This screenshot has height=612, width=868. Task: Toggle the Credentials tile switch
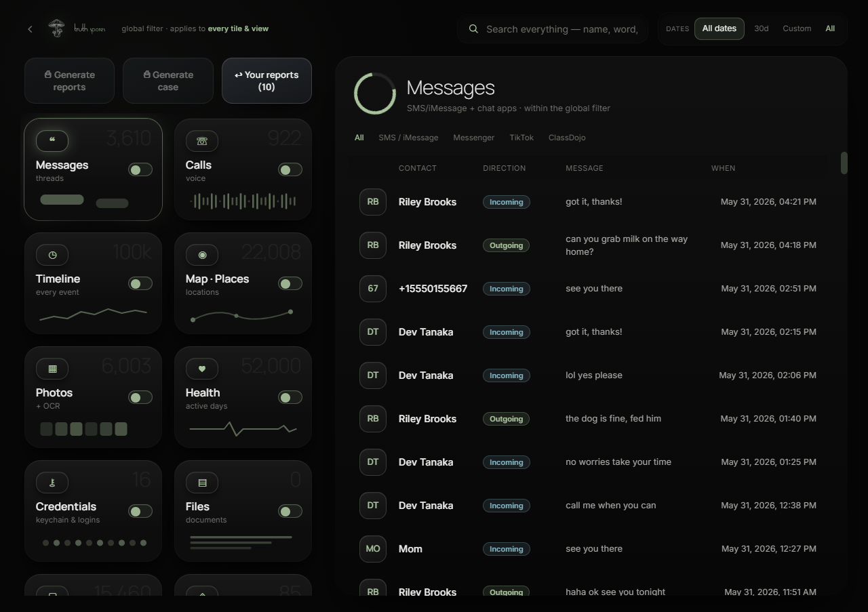pyautogui.click(x=140, y=511)
